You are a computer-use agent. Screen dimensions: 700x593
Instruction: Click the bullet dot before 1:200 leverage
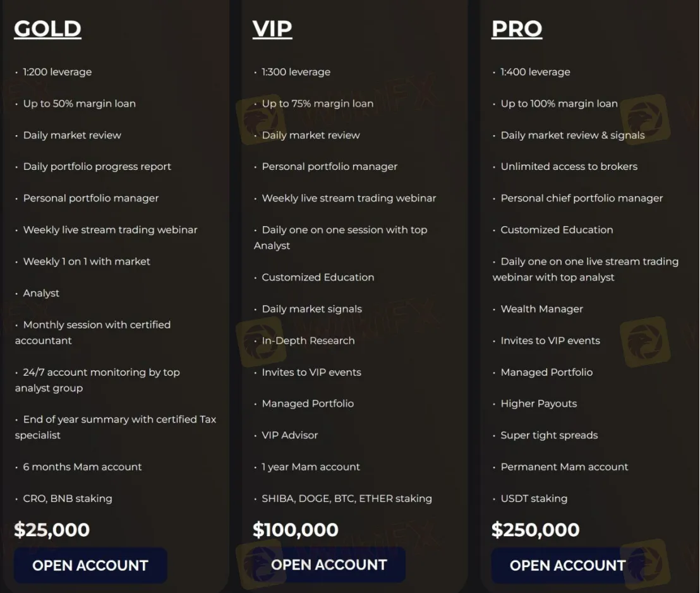(16, 72)
